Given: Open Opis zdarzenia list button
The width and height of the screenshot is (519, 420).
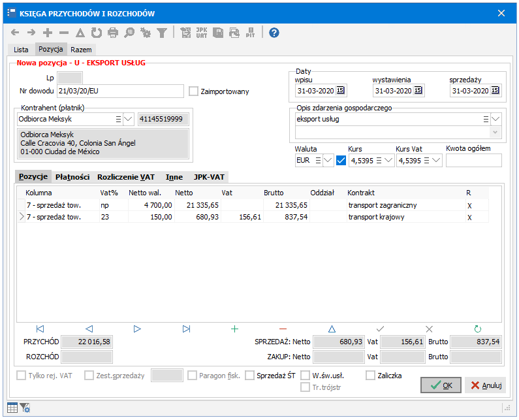Looking at the screenshot, I should coord(486,120).
